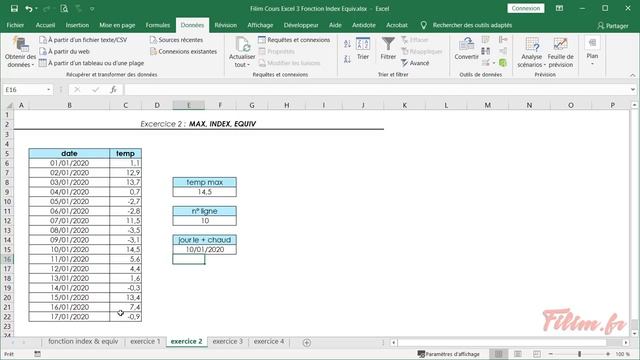Click Sources récentes
This screenshot has height=360, width=640.
point(176,40)
